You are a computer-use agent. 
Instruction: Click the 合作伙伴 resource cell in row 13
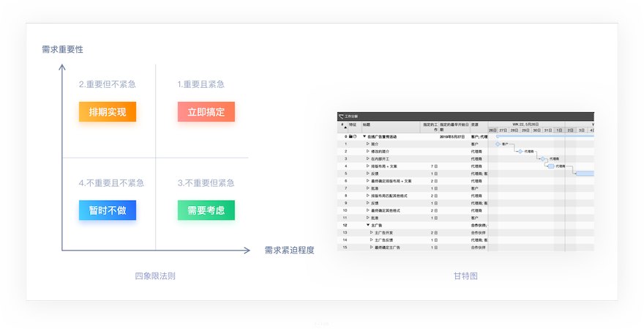pyautogui.click(x=478, y=233)
